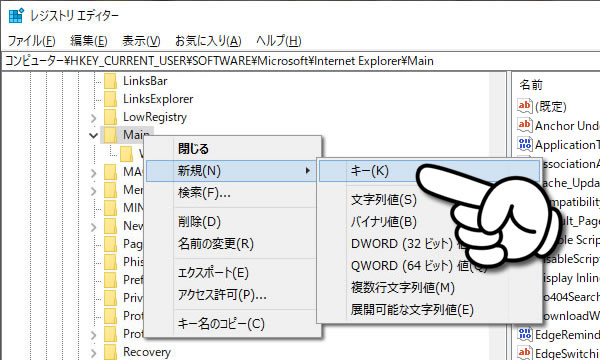The height and width of the screenshot is (360, 600).
Task: Choose 新規(N) in the context menu
Action: click(231, 171)
